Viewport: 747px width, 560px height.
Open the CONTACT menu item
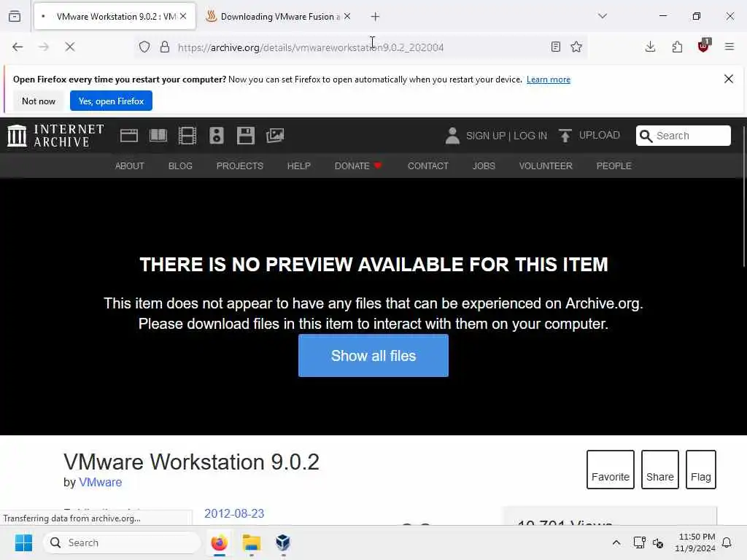click(427, 166)
